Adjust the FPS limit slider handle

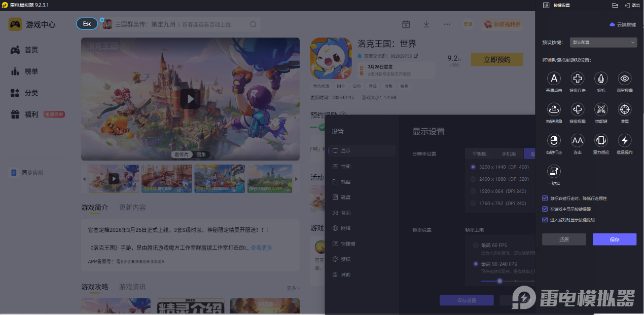(x=499, y=281)
